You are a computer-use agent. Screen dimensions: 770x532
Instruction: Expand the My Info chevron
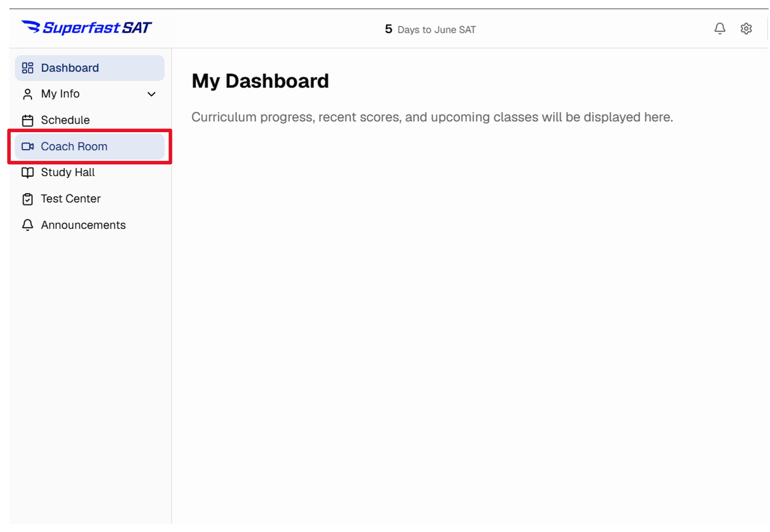152,94
